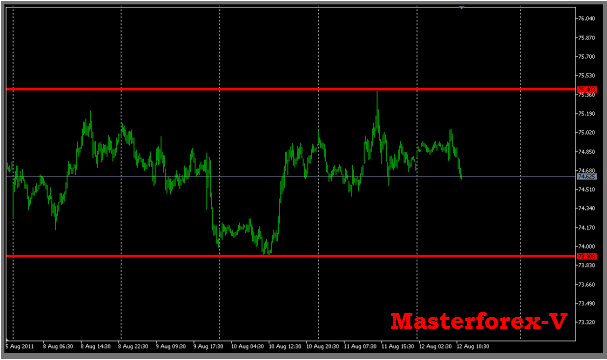Select the lower red support line
Viewport: 607px width, 360px height.
click(x=291, y=256)
